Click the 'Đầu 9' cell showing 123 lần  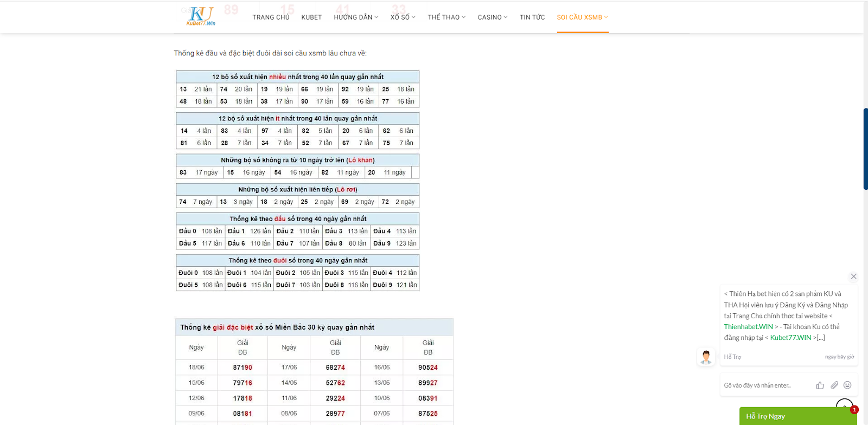[395, 243]
